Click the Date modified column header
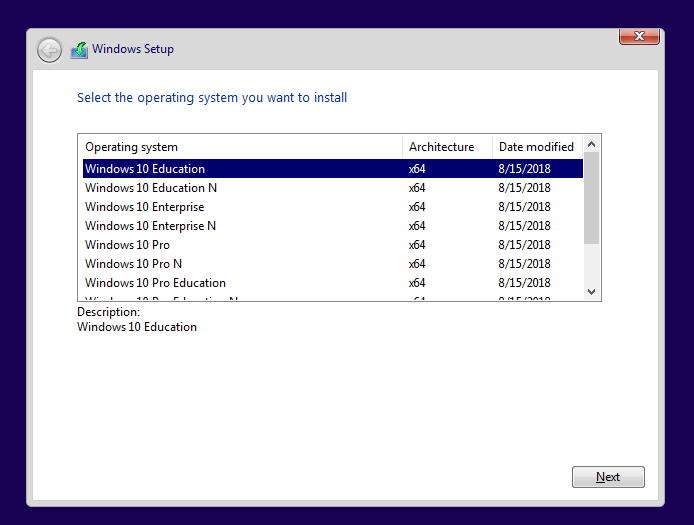 click(x=538, y=147)
